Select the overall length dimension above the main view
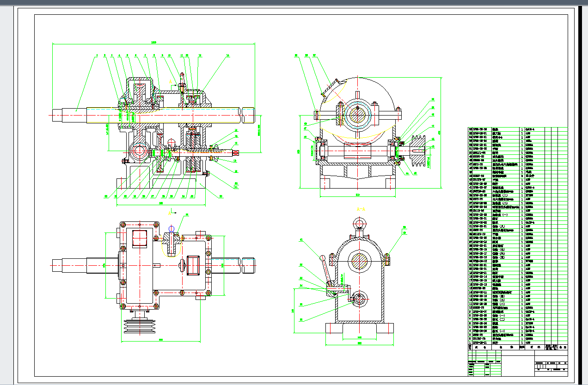 click(x=153, y=43)
